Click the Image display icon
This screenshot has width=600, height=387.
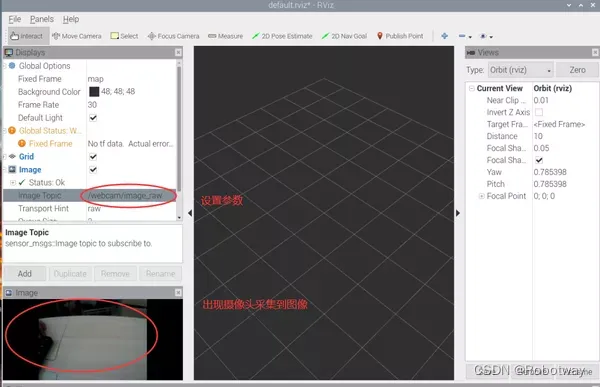pos(12,170)
